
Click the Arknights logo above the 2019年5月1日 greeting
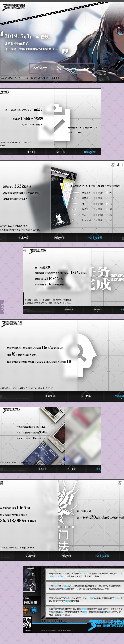click(x=14, y=7)
